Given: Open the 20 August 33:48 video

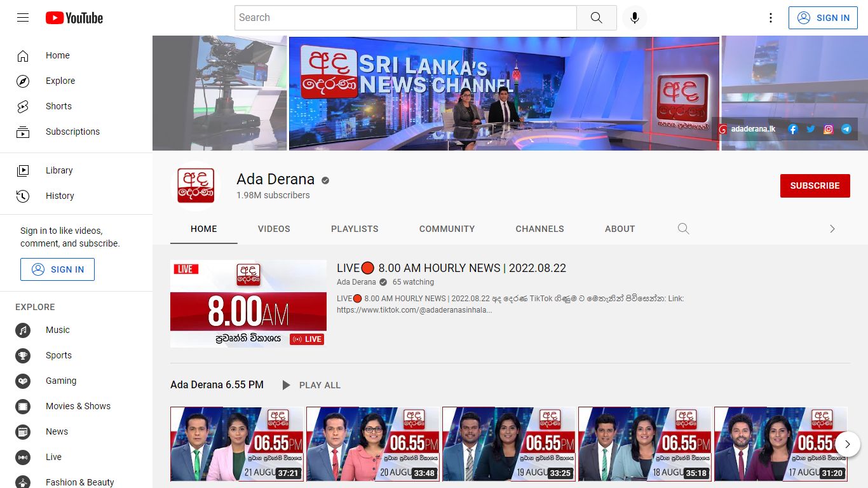Looking at the screenshot, I should coord(373,444).
